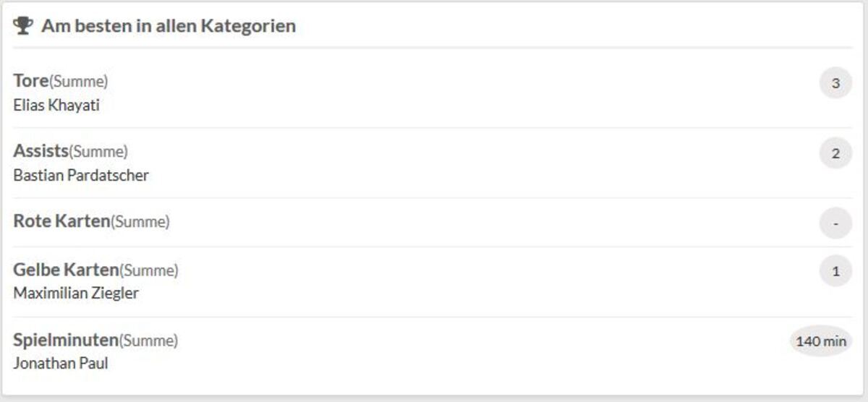
Task: Click the 'Am besten in allen Kategorien' heading
Action: (168, 26)
